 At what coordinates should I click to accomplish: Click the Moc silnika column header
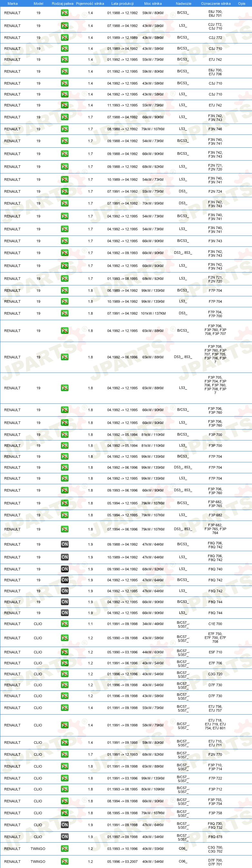pos(153,3)
